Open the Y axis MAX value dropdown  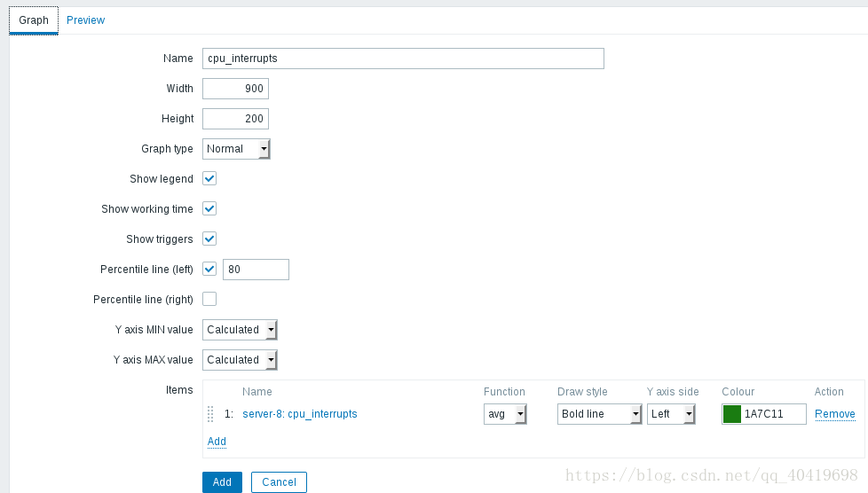[x=240, y=360]
